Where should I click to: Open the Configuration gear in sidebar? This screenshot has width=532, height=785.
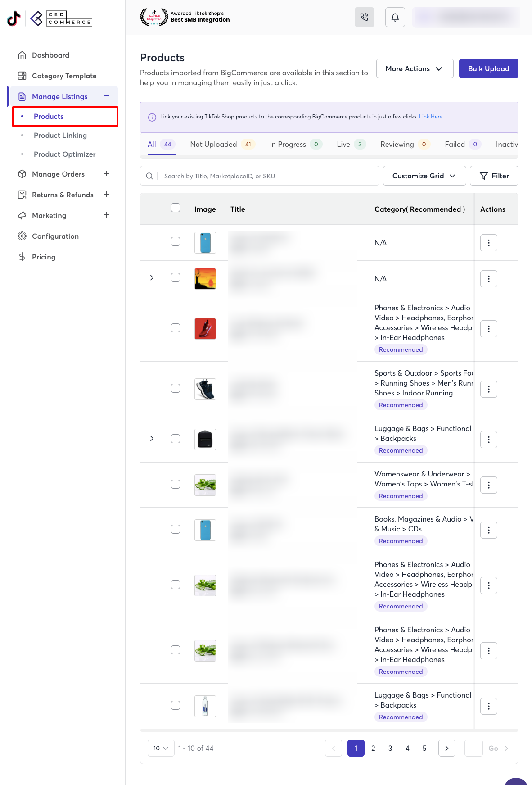click(22, 236)
